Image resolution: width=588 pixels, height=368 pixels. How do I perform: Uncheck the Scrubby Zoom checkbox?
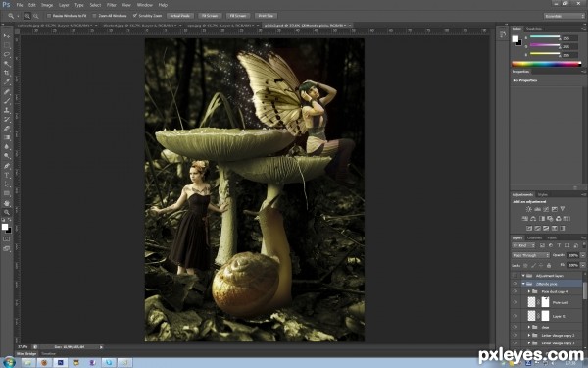[135, 16]
